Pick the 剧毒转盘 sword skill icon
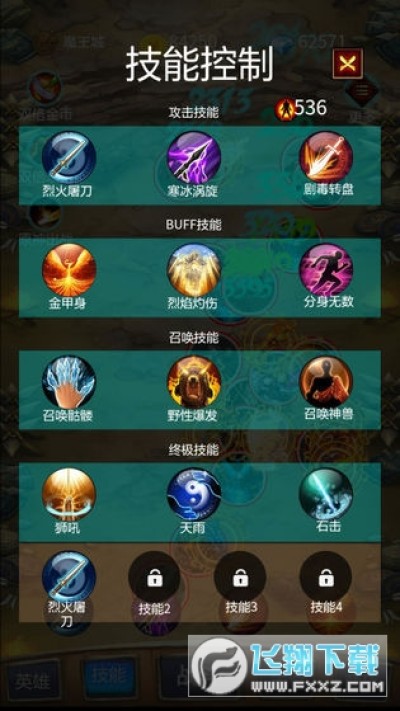The height and width of the screenshot is (711, 400). (x=326, y=157)
